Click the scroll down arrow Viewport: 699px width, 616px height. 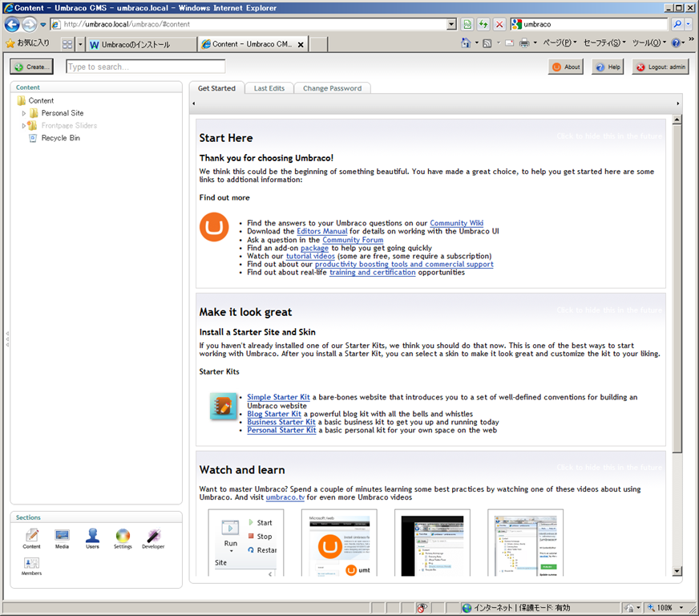[677, 571]
